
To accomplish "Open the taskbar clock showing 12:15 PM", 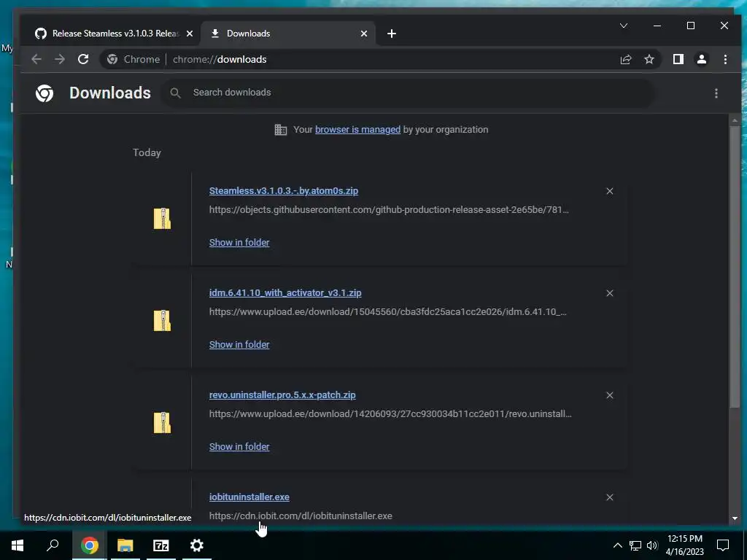I will [x=684, y=545].
